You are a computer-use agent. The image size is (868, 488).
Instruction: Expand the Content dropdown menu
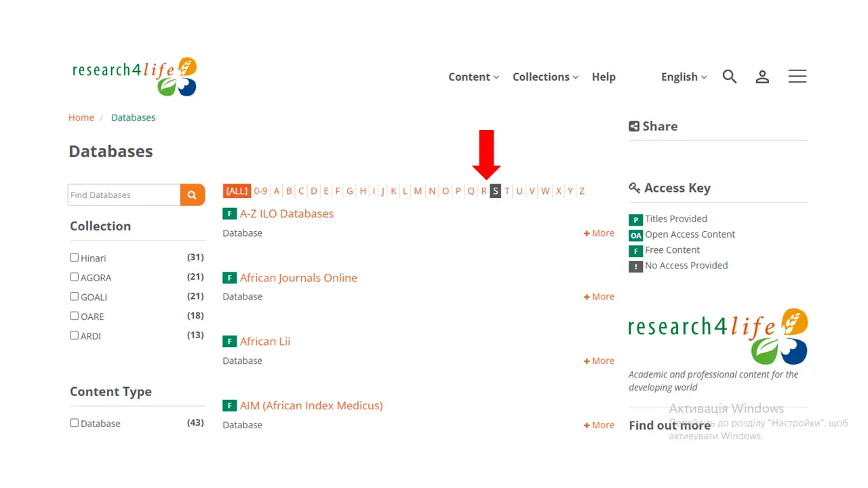click(473, 77)
